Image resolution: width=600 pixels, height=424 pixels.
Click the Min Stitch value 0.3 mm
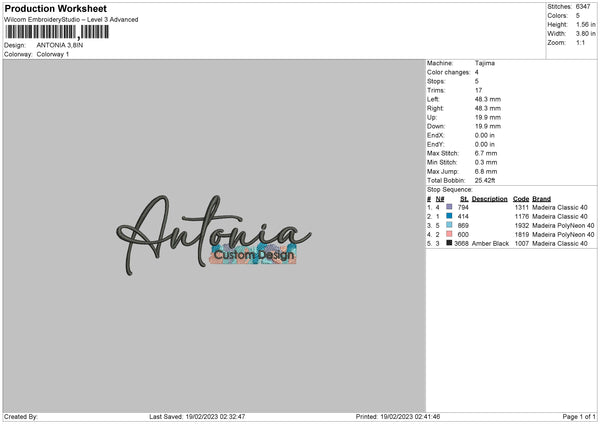click(486, 162)
